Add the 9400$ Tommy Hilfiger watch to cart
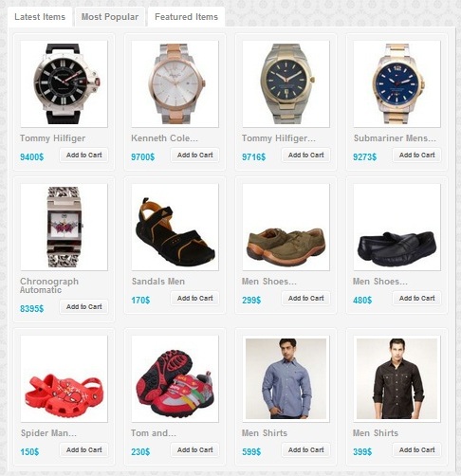461x476 pixels. (84, 156)
